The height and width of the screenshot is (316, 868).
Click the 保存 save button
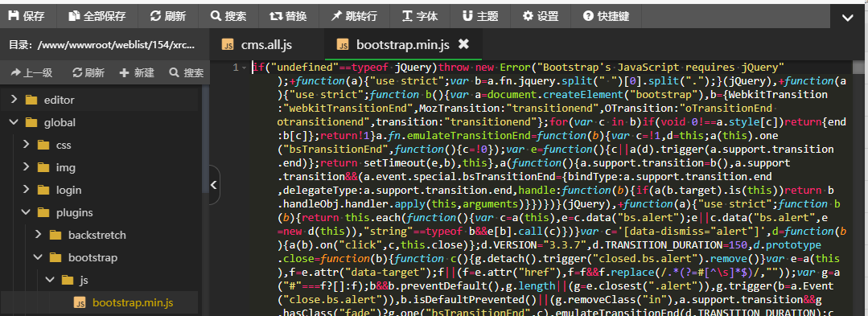point(26,17)
